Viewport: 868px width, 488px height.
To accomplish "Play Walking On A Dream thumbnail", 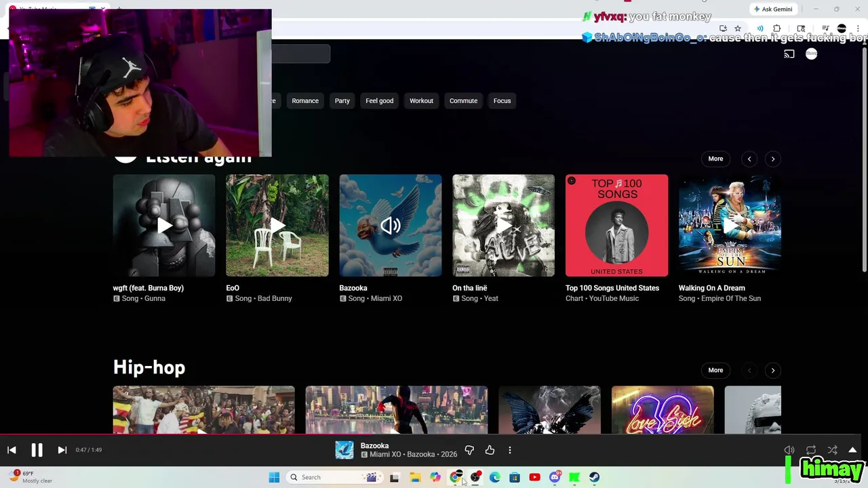I will [x=730, y=226].
